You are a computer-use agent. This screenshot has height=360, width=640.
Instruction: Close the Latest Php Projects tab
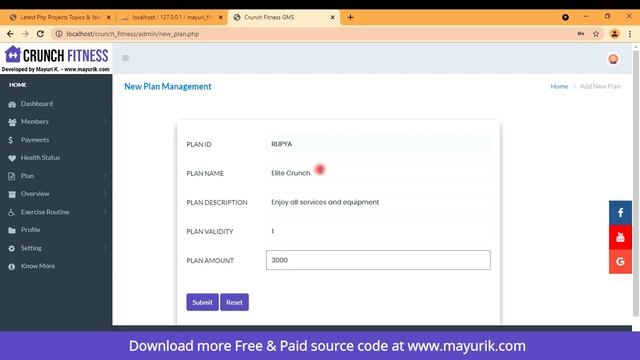[x=109, y=17]
